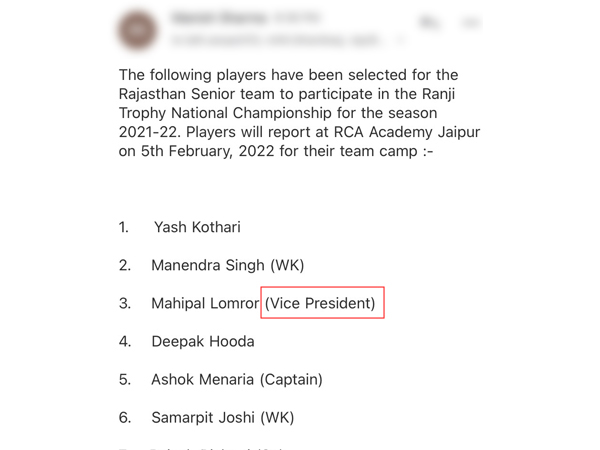600x450 pixels.
Task: Click list number 5 before Ashok Menaria
Action: coord(125,379)
